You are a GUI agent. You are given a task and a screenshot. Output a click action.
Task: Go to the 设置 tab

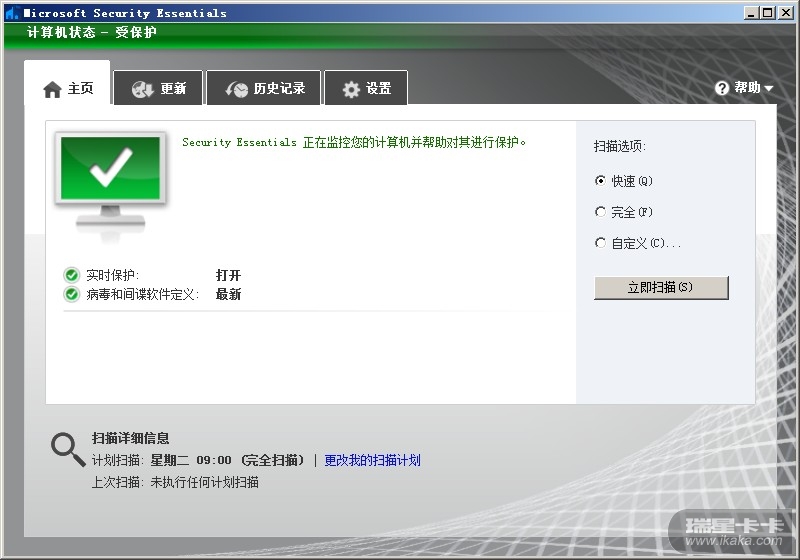(x=366, y=88)
